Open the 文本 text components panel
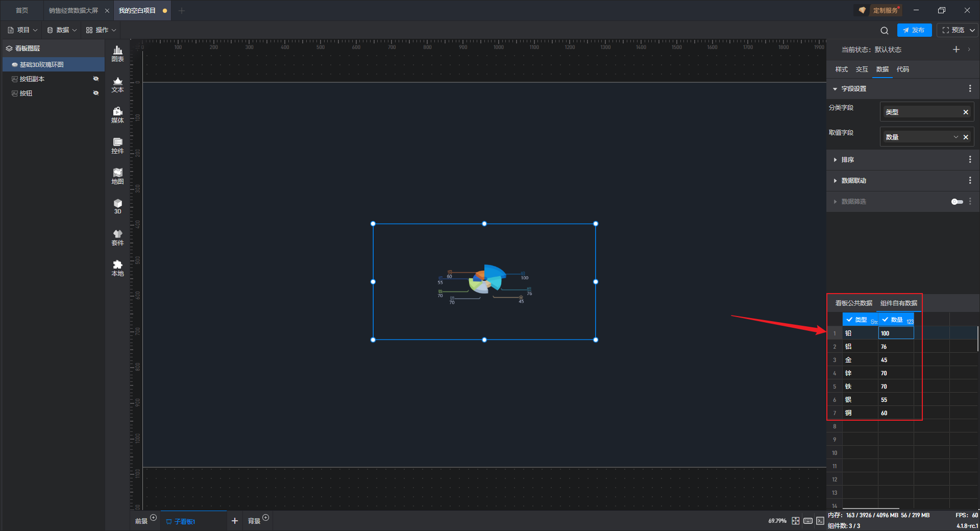The width and height of the screenshot is (980, 531). (x=117, y=84)
